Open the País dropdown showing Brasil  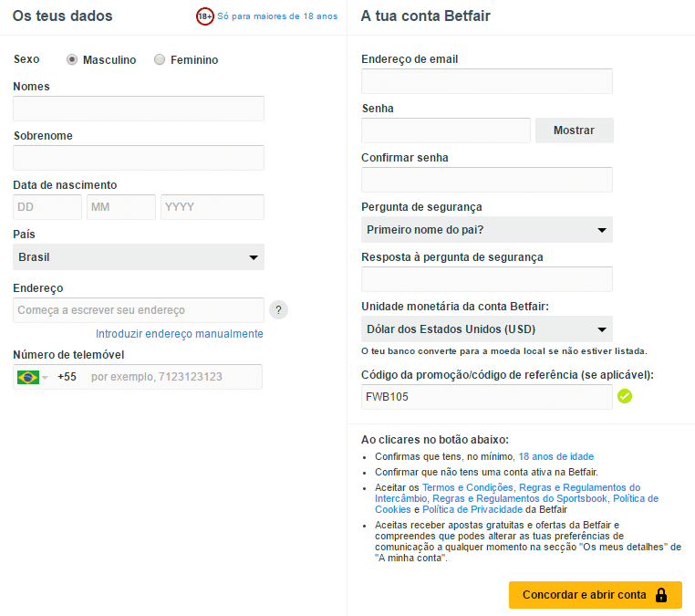click(139, 257)
